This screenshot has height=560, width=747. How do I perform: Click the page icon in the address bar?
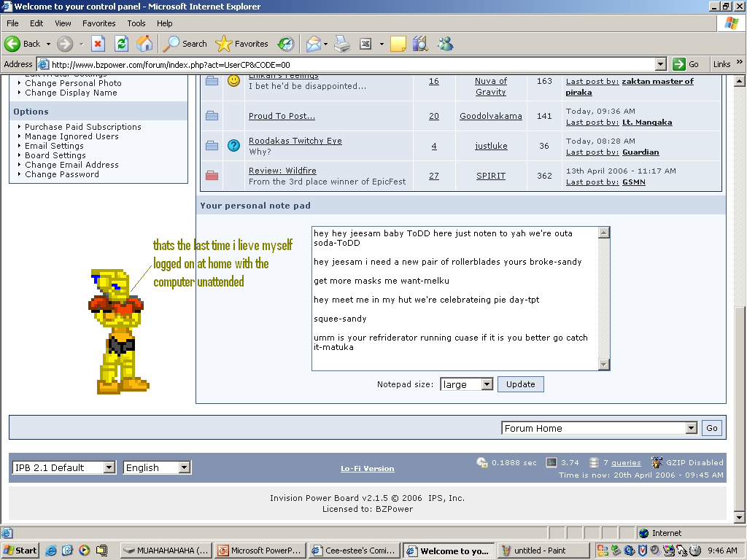tap(43, 64)
